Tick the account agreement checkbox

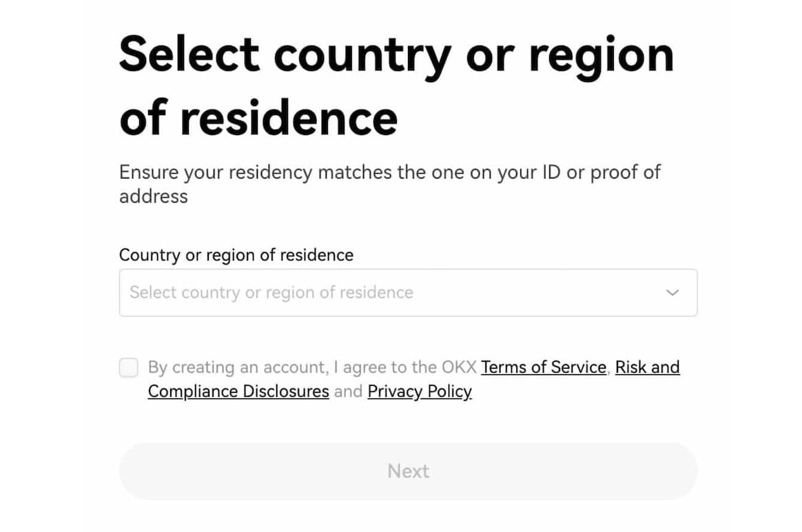click(x=129, y=367)
